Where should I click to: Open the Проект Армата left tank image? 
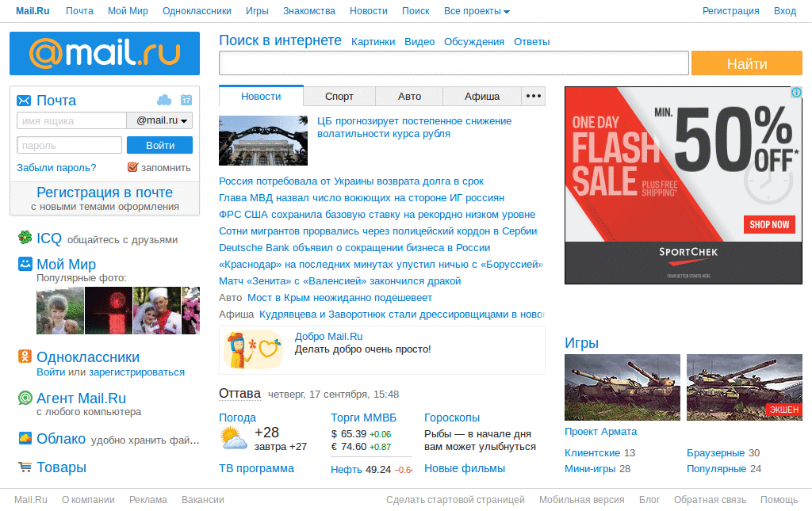[622, 387]
